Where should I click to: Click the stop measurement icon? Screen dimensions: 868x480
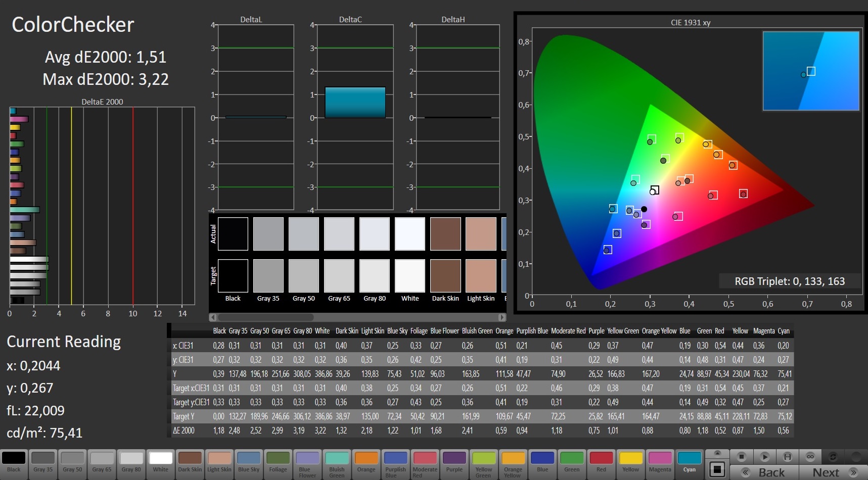coord(741,457)
